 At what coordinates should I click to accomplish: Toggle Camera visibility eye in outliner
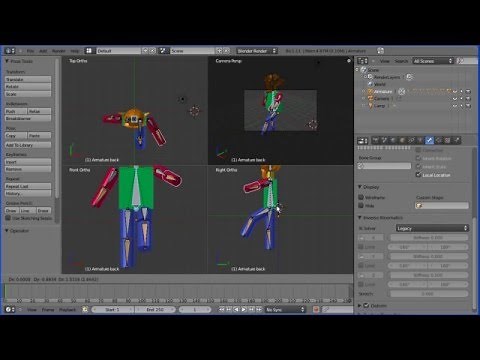click(455, 98)
